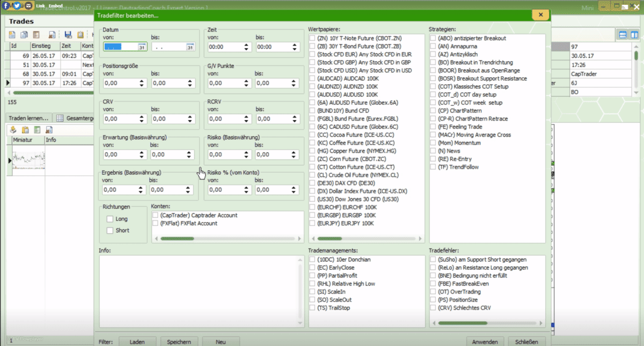Switch to the Traden lernen tab

30,119
